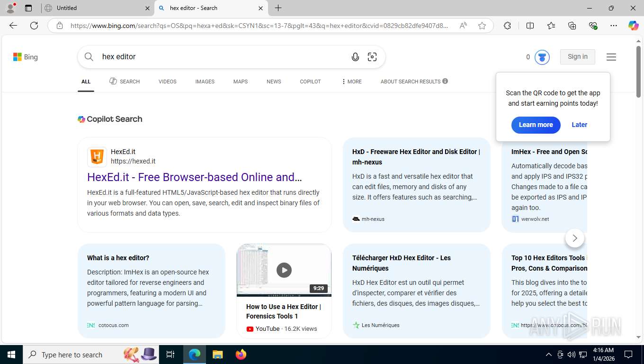The height and width of the screenshot is (364, 644).
Task: Switch to MAPS results
Action: (x=241, y=82)
